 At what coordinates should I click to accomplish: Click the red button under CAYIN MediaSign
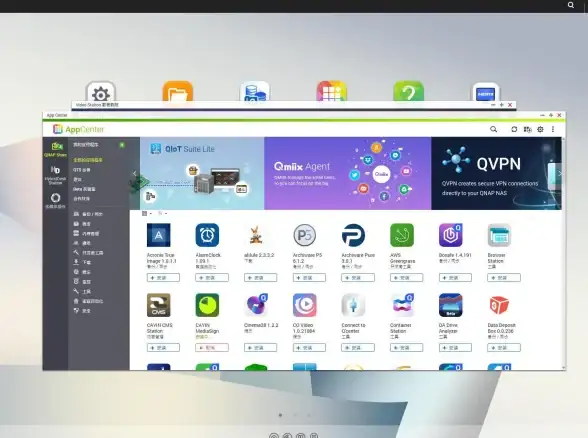tap(212, 348)
